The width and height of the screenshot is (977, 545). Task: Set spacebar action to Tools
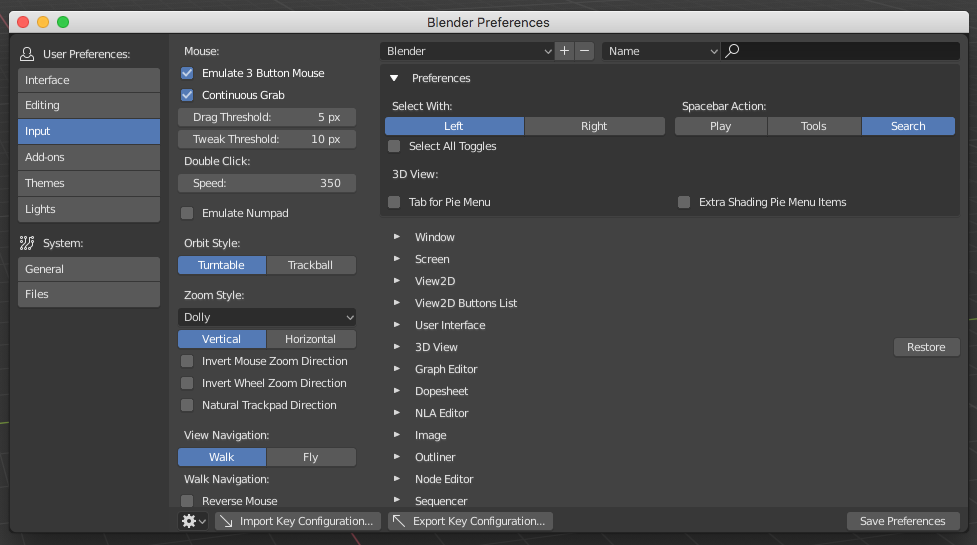click(814, 126)
